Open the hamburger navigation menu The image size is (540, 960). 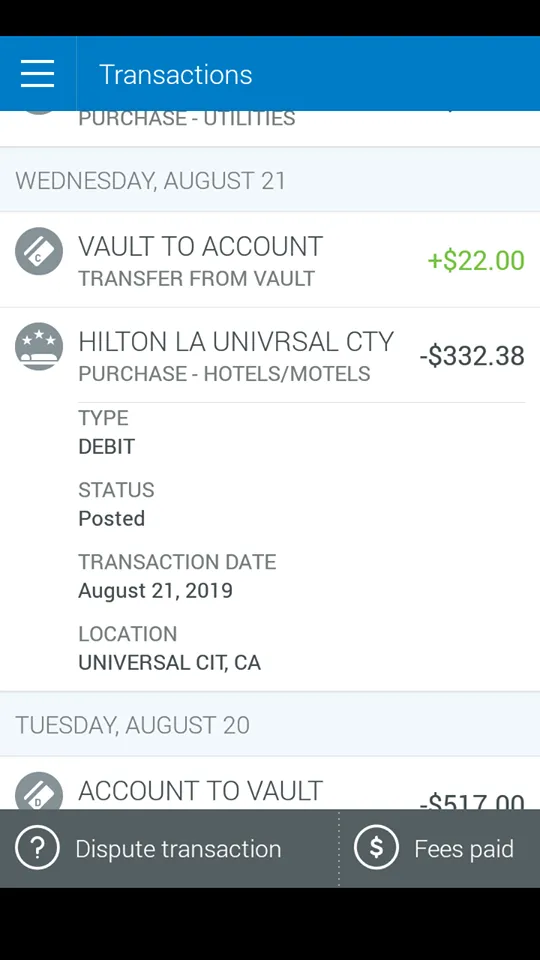coord(37,74)
